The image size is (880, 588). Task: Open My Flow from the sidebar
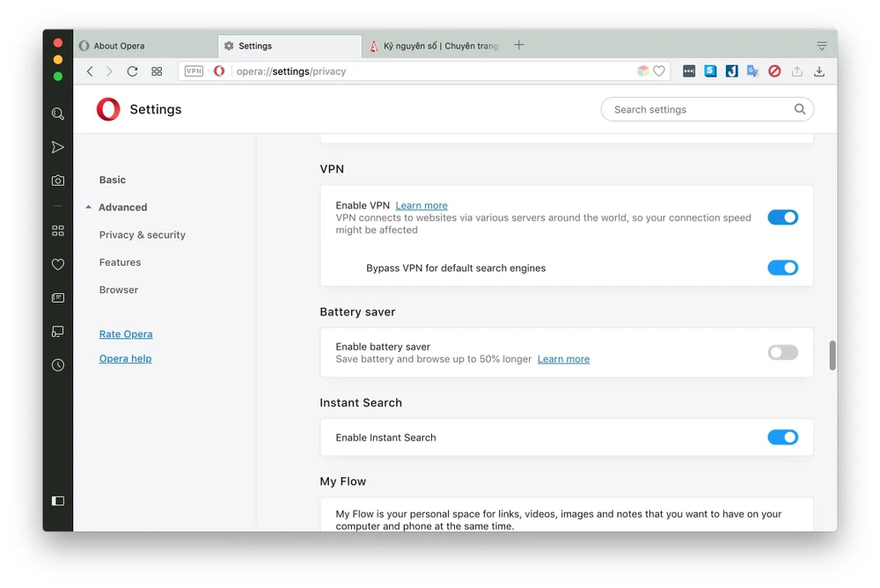tap(58, 147)
